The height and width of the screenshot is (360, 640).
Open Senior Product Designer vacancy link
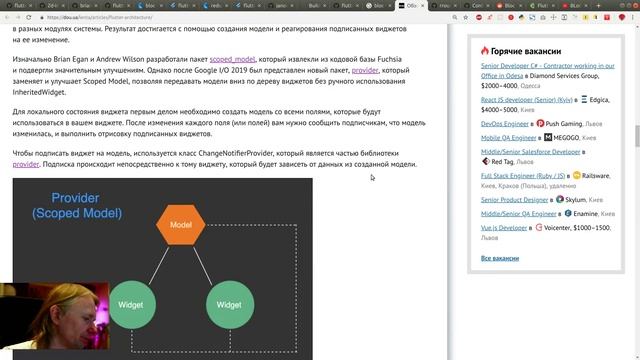[514, 200]
